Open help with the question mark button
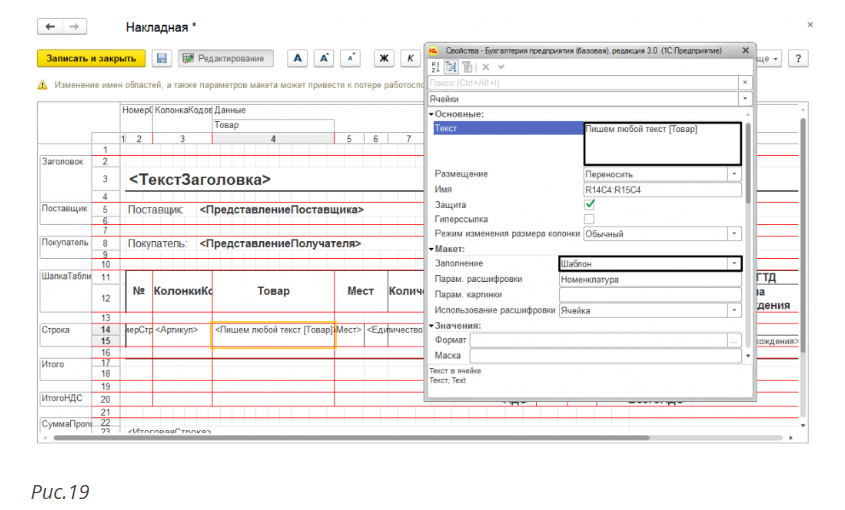 [x=798, y=59]
